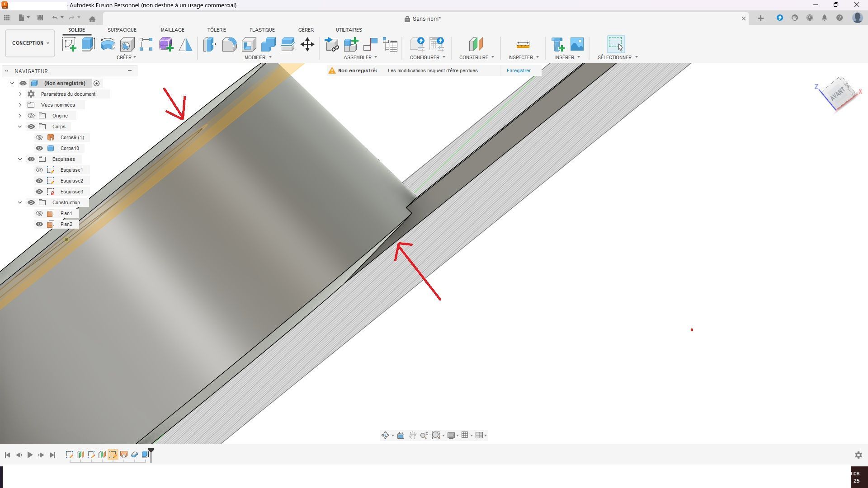Click the Shell tool icon
The width and height of the screenshot is (868, 488).
tap(249, 44)
